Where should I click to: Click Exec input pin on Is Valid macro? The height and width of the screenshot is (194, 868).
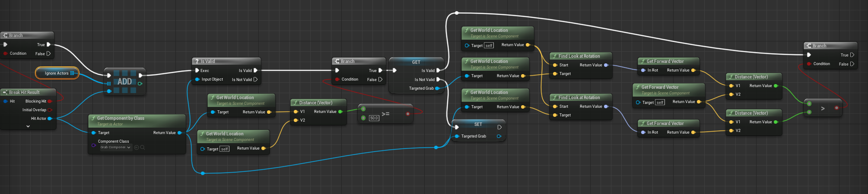197,70
